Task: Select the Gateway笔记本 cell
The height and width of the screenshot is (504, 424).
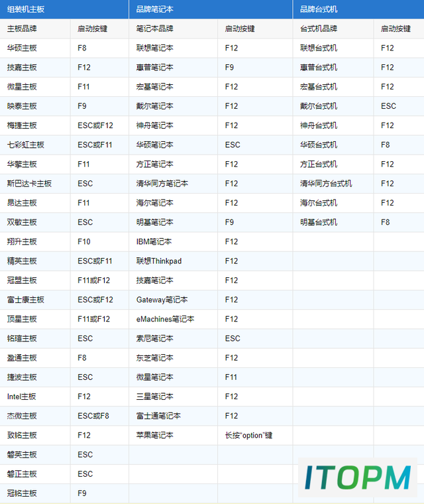Action: click(x=173, y=300)
